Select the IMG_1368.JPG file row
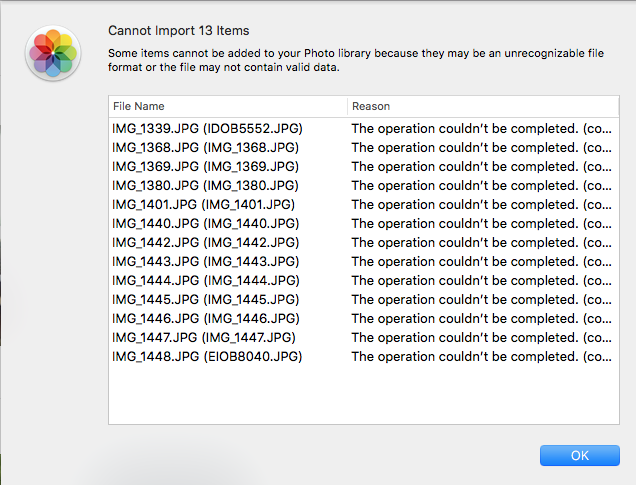Image resolution: width=636 pixels, height=485 pixels. [205, 147]
